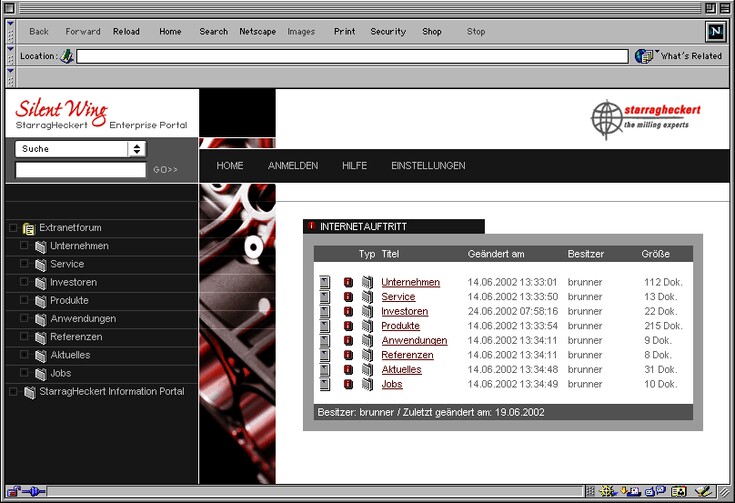
Task: Collapse the navigation toolbar with its handle
Action: [x=10, y=31]
